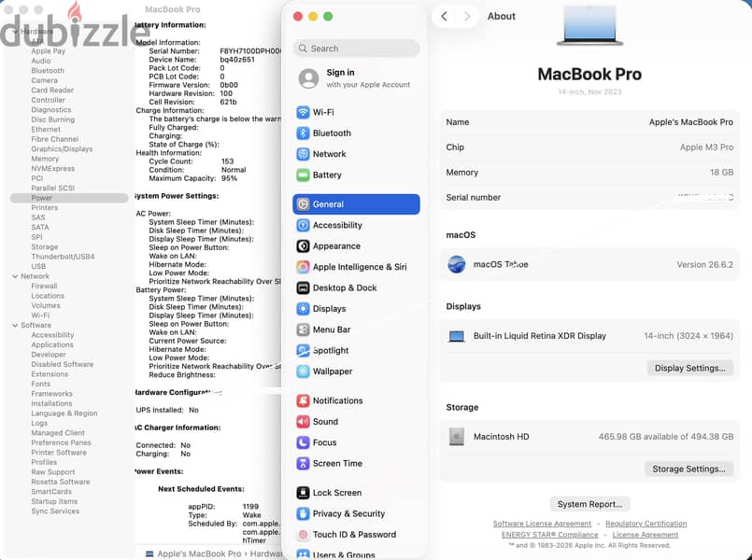Open the System Report button
Screen dimensions: 752x560
(589, 504)
